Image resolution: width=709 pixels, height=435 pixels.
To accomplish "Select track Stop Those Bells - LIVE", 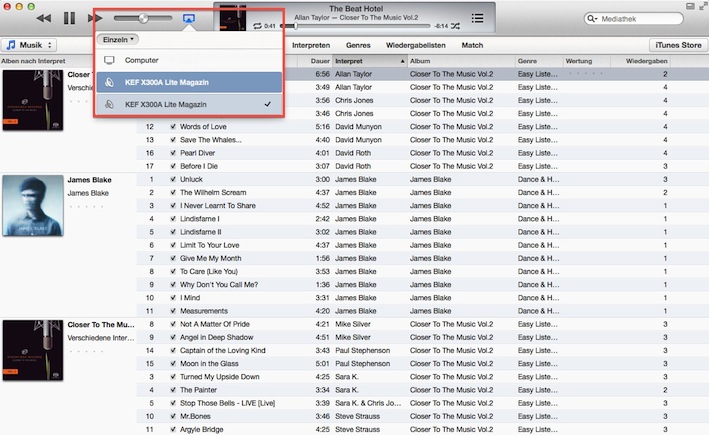I will (227, 403).
